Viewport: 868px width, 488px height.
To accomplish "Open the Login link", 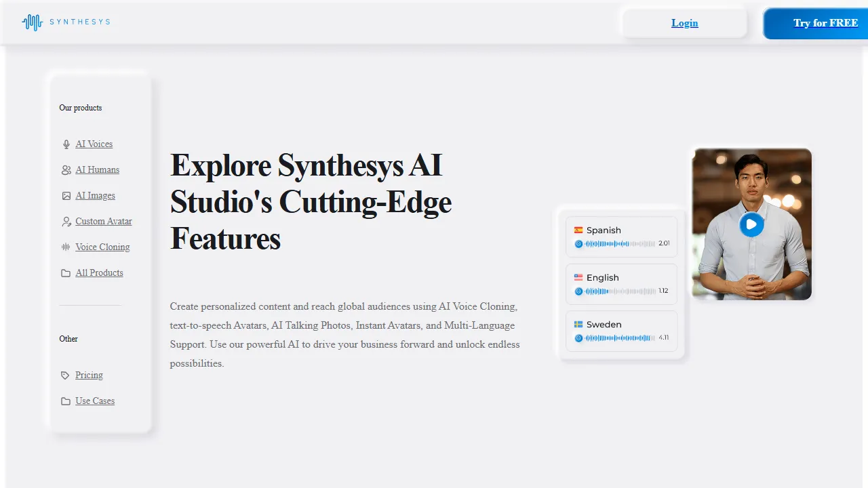I will click(x=685, y=23).
